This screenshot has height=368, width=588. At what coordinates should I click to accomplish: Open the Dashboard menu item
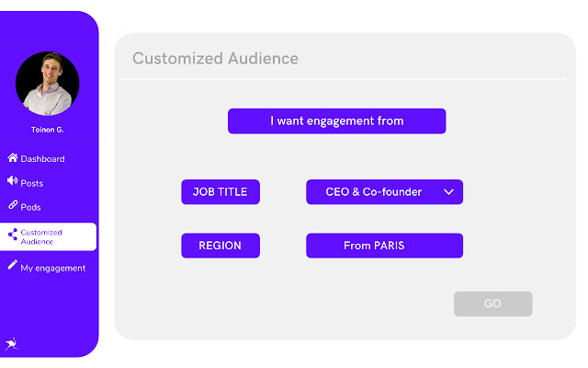(42, 159)
